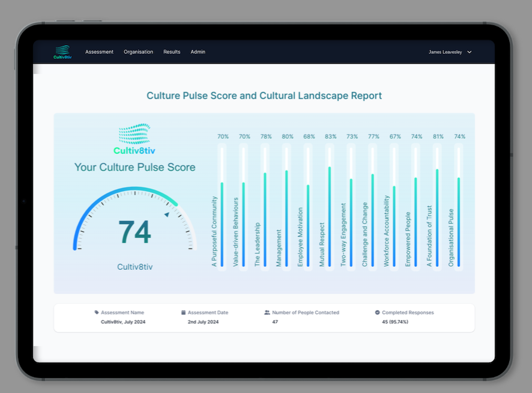The image size is (532, 393).
Task: Click the 'Number of People Contacted' label
Action: (306, 312)
